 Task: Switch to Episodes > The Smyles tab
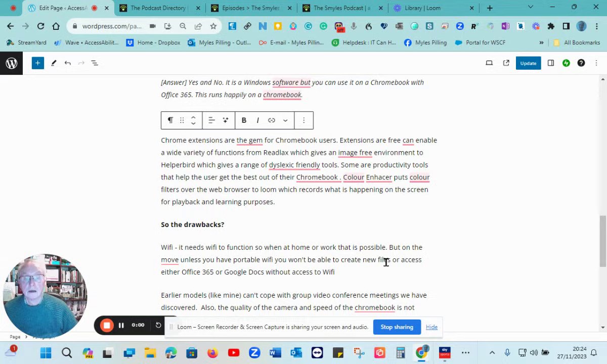tap(251, 8)
